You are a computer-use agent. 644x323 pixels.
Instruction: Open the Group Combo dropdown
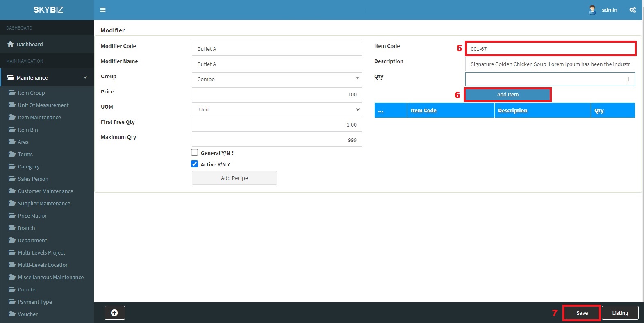[277, 79]
